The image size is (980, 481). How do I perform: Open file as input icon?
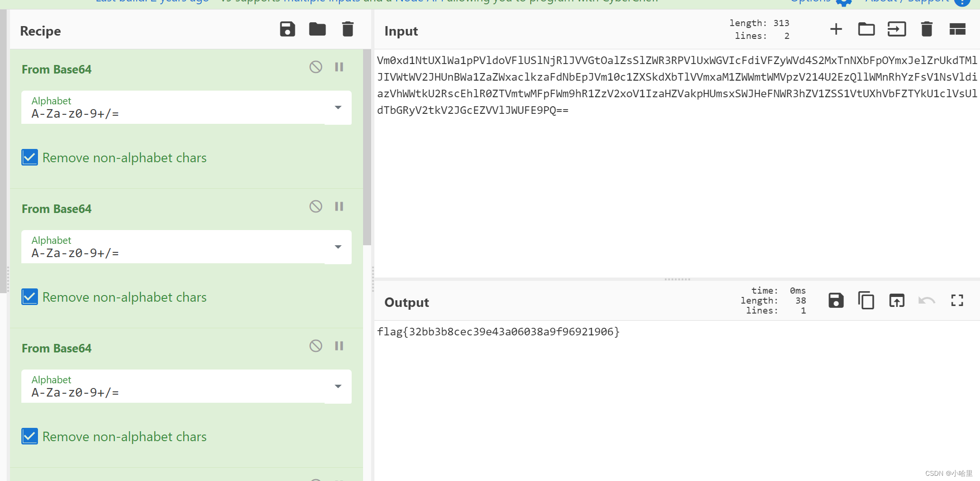point(897,29)
